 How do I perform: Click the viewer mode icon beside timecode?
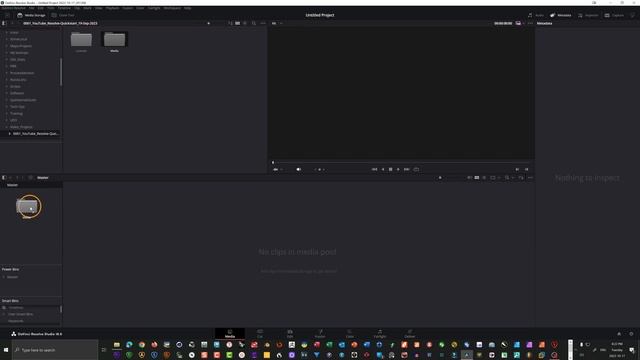click(x=518, y=23)
